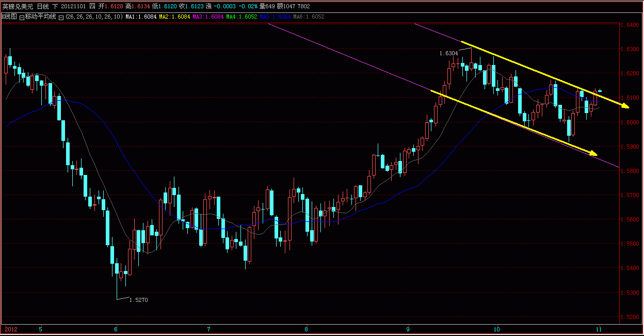Select the green MA4:1.6052 legend entry
Screen dimensions: 644x336
[242, 17]
